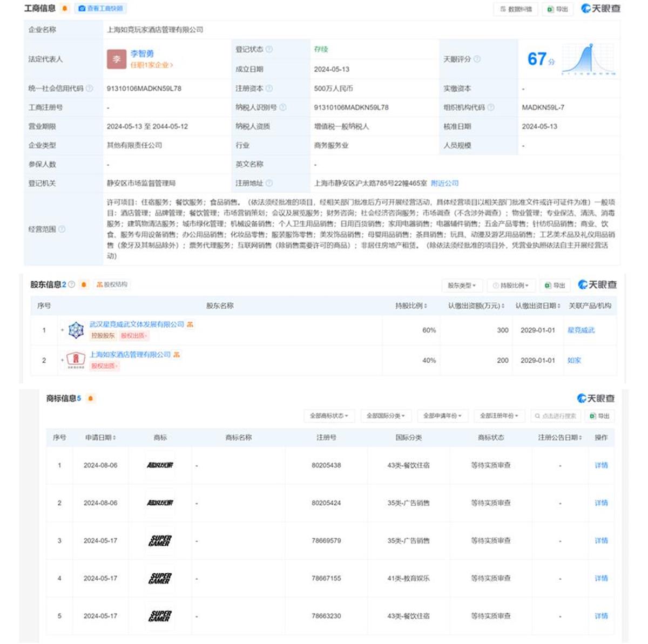648x644 pixels.
Task: Select the company name 上海如竞玩家酒店管理有限公司
Action: 155,30
